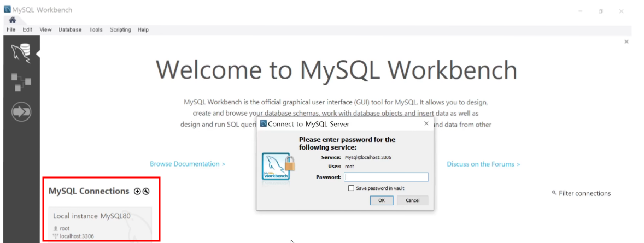Open the Discuss on the Forums link
The image size is (644, 243).
click(483, 164)
